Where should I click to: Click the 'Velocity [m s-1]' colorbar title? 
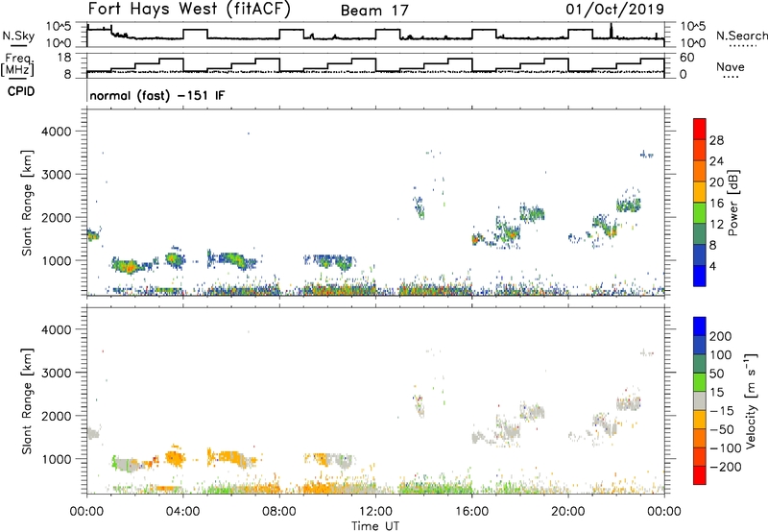(751, 400)
